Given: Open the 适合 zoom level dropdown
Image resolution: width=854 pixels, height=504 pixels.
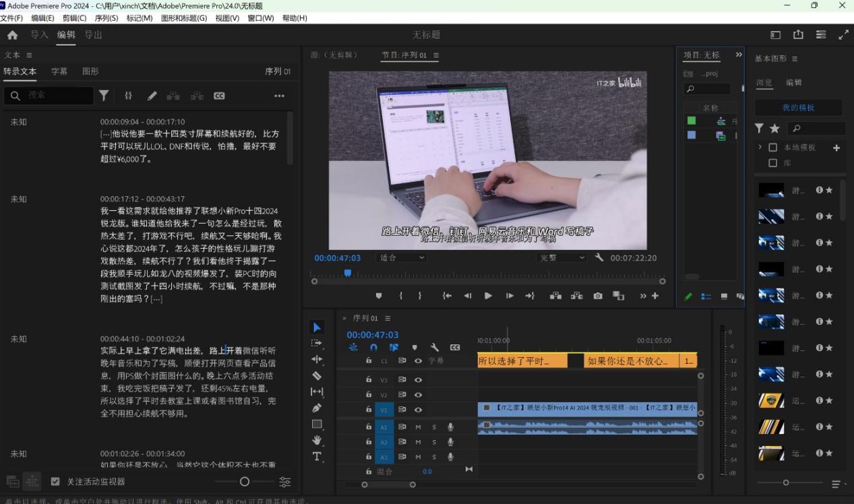Looking at the screenshot, I should point(401,257).
